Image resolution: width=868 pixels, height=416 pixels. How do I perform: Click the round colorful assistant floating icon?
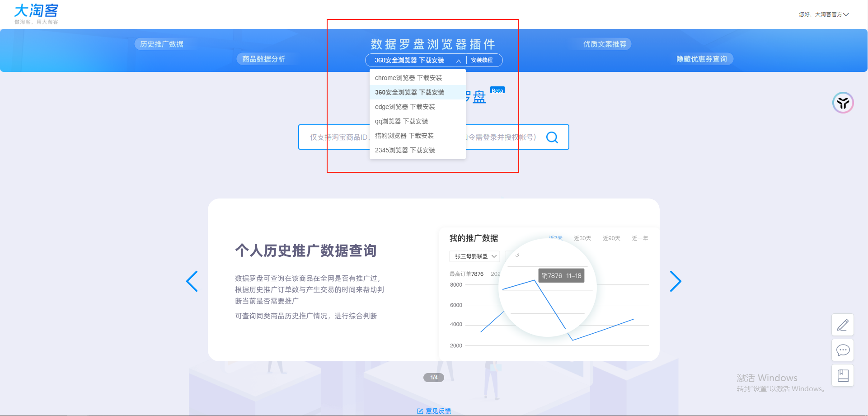843,103
